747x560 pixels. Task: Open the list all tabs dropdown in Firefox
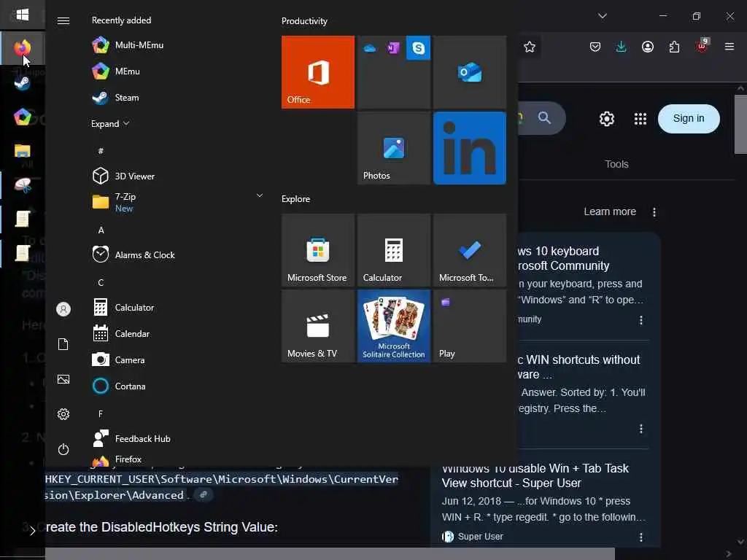pyautogui.click(x=602, y=16)
